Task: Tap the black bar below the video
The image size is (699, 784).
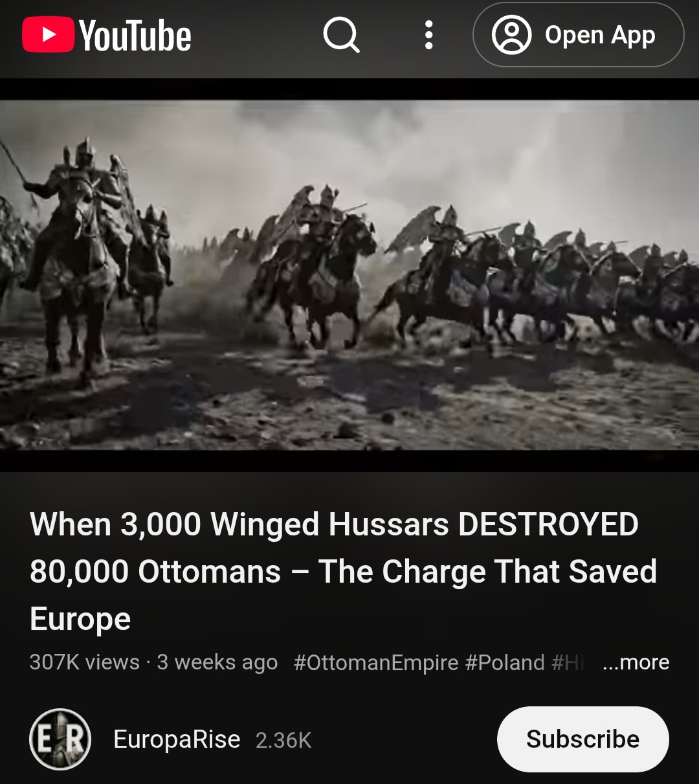Action: tap(349, 461)
